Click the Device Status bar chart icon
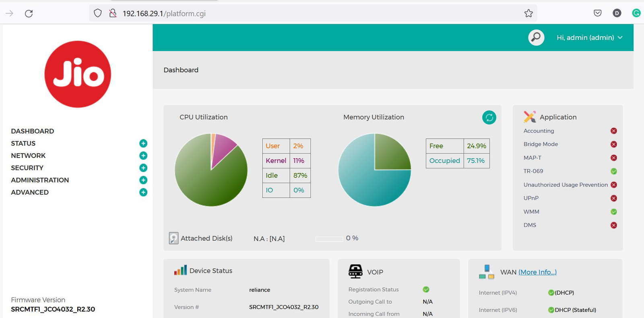Image resolution: width=644 pixels, height=318 pixels. coord(180,270)
